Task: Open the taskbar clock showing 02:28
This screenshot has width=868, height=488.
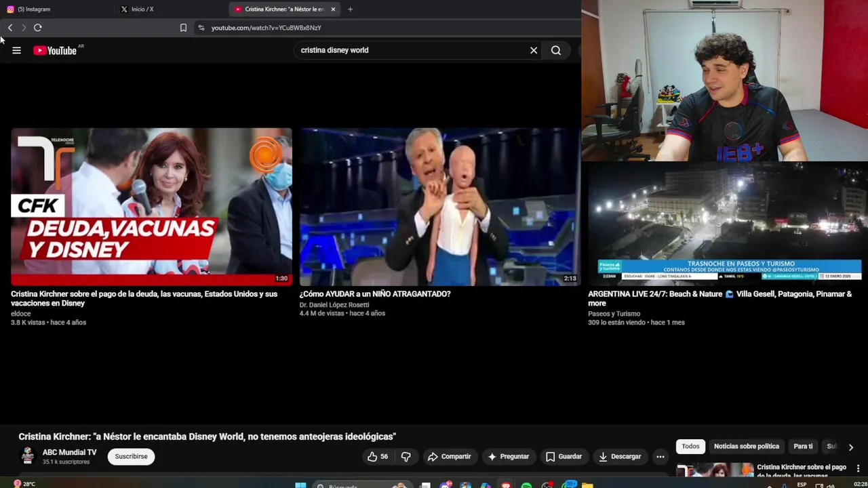Action: [x=861, y=485]
